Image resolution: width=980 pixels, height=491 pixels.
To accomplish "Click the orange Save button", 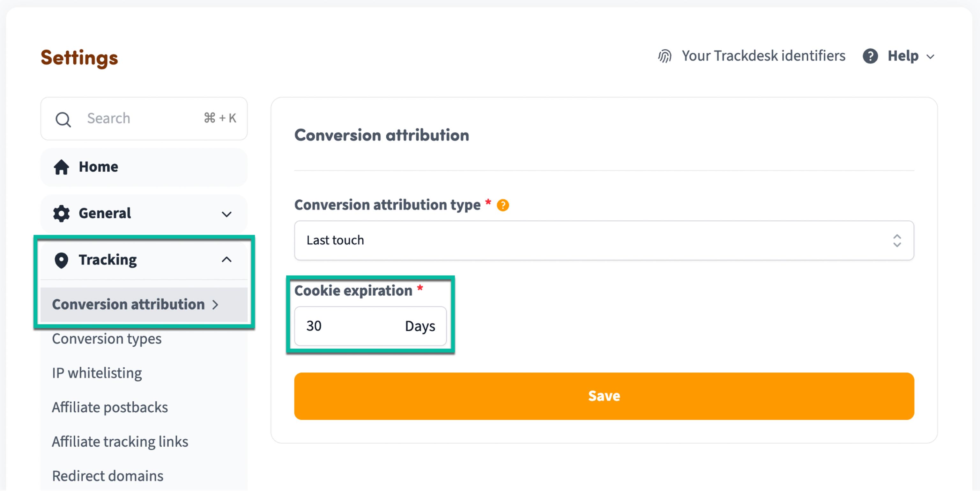I will pos(604,396).
